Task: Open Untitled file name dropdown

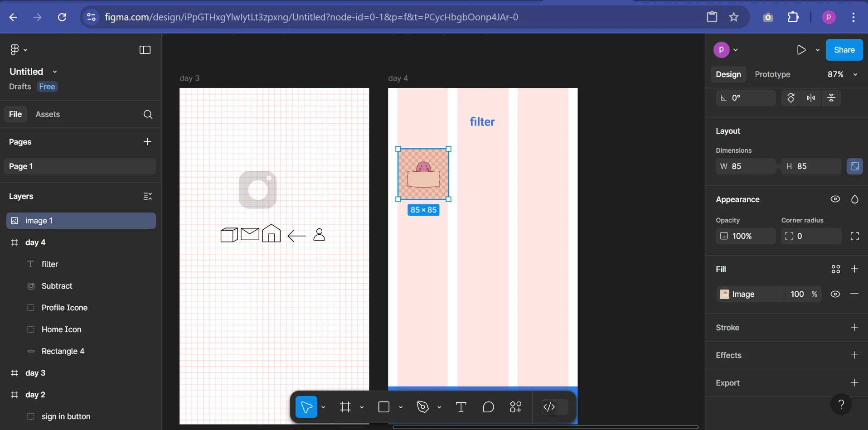Action: pyautogui.click(x=55, y=72)
